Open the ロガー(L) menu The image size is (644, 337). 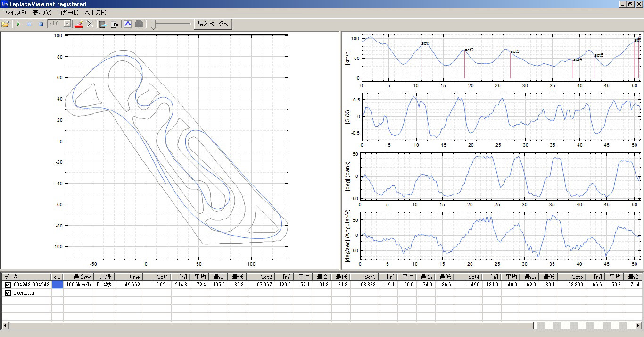coord(68,13)
